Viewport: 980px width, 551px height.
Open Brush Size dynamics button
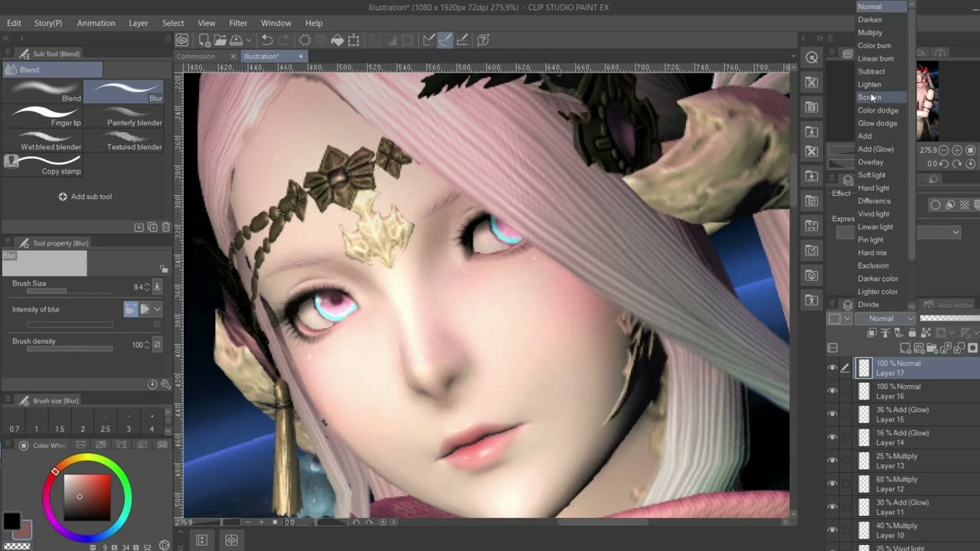157,287
